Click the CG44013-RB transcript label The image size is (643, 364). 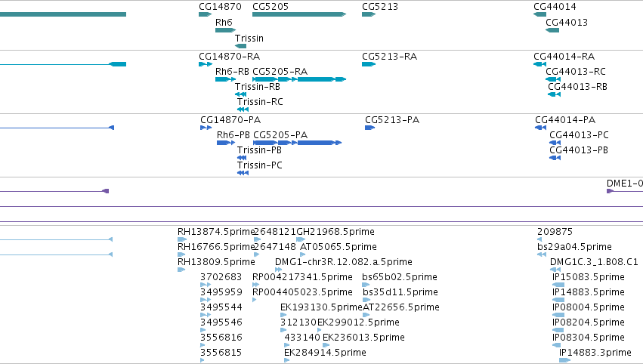[x=578, y=87]
